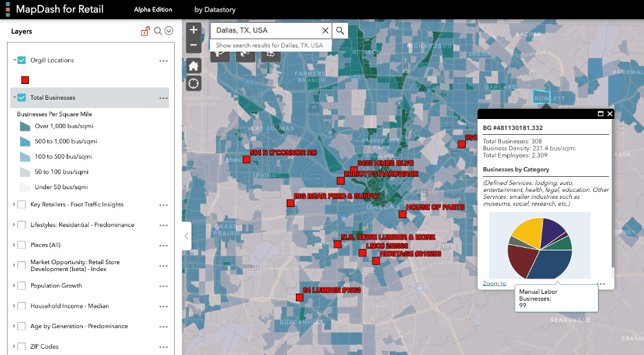
Task: Open the Layers panel search magnifier
Action: pos(158,31)
